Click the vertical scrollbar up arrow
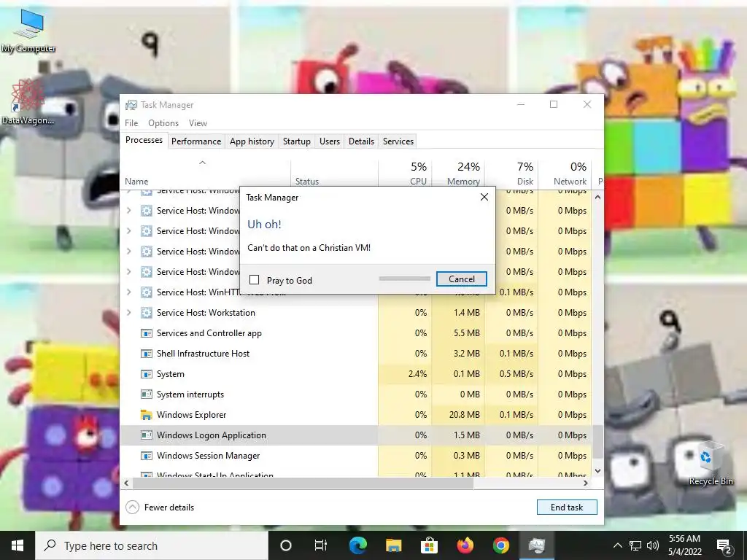The width and height of the screenshot is (747, 560). tap(598, 197)
